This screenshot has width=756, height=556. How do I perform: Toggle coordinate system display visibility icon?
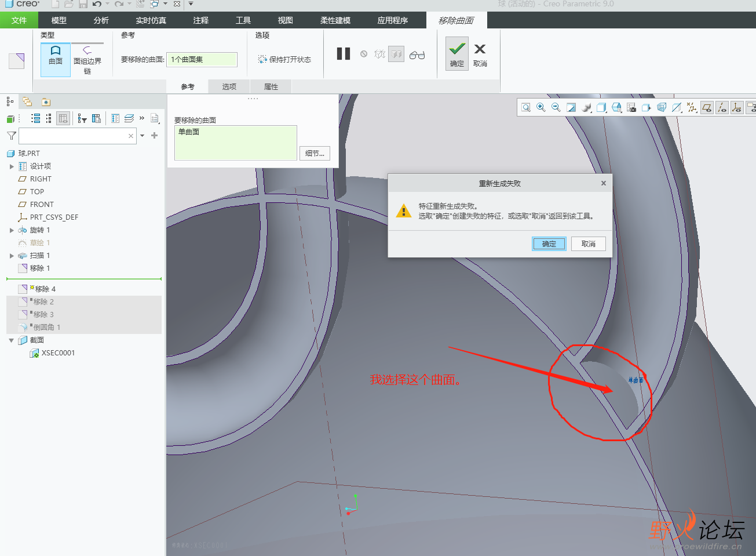pos(737,107)
